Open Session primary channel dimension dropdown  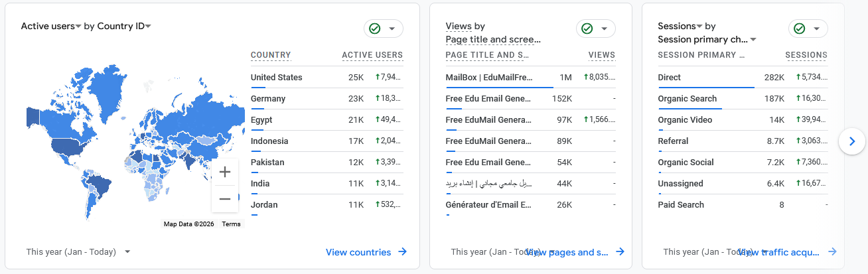coord(707,40)
